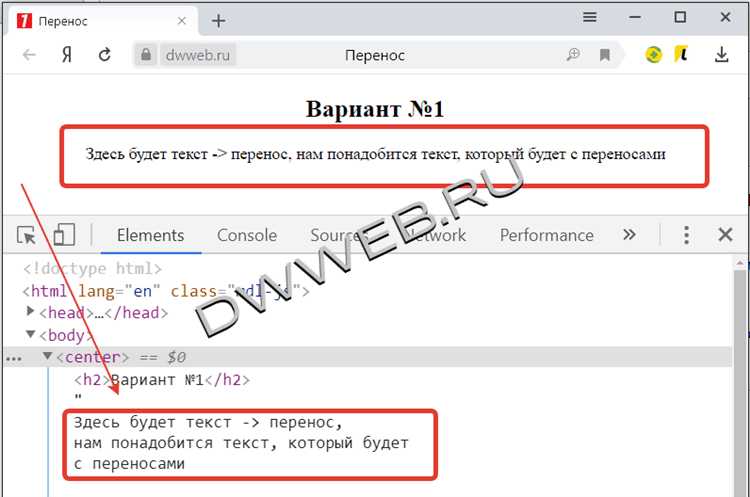750x497 pixels.
Task: Click the page title Перенос in address bar
Action: tap(375, 55)
